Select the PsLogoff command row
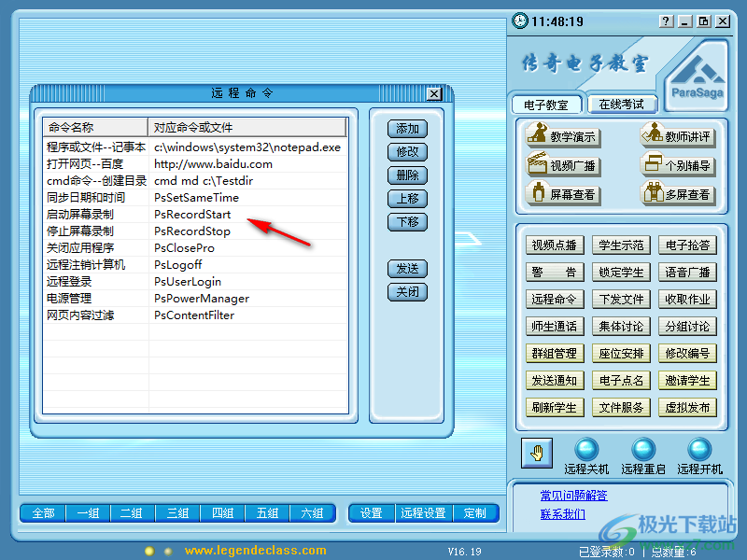The width and height of the screenshot is (747, 560). coord(195,265)
